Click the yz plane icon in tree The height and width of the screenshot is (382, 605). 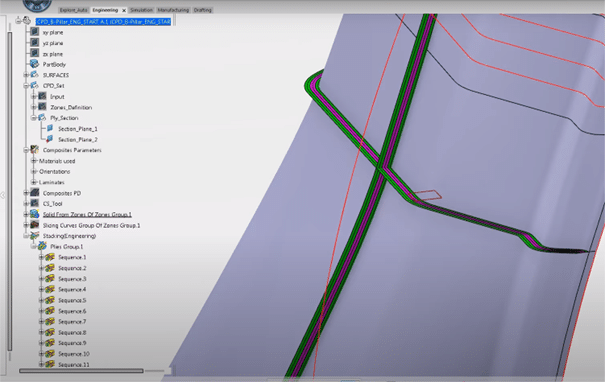pos(35,42)
